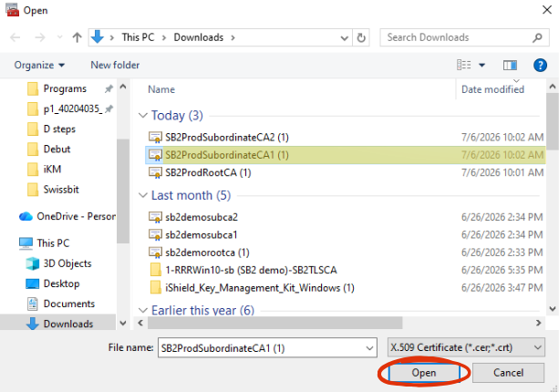Open recent locations dropdown arrow
Viewport: 559px width, 392px height.
[x=59, y=37]
